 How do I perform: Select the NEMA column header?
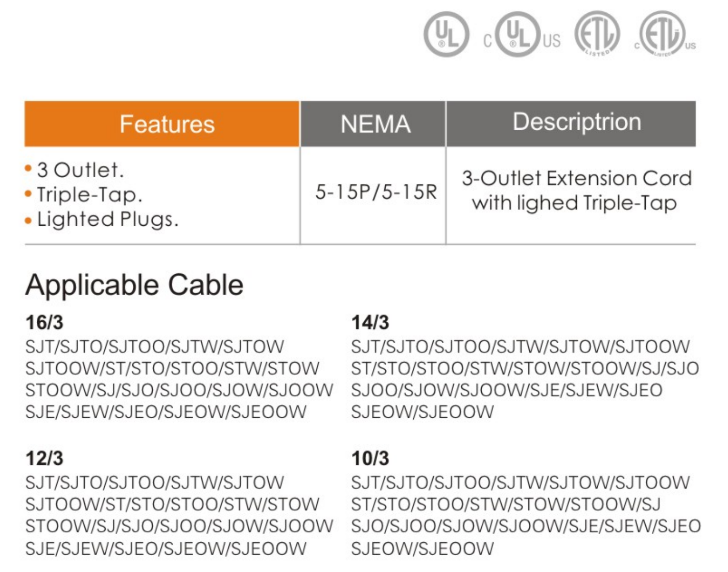click(x=375, y=124)
